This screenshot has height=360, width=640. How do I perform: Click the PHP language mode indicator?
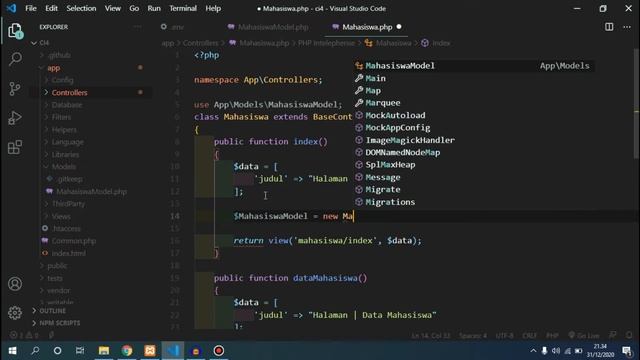(x=552, y=336)
